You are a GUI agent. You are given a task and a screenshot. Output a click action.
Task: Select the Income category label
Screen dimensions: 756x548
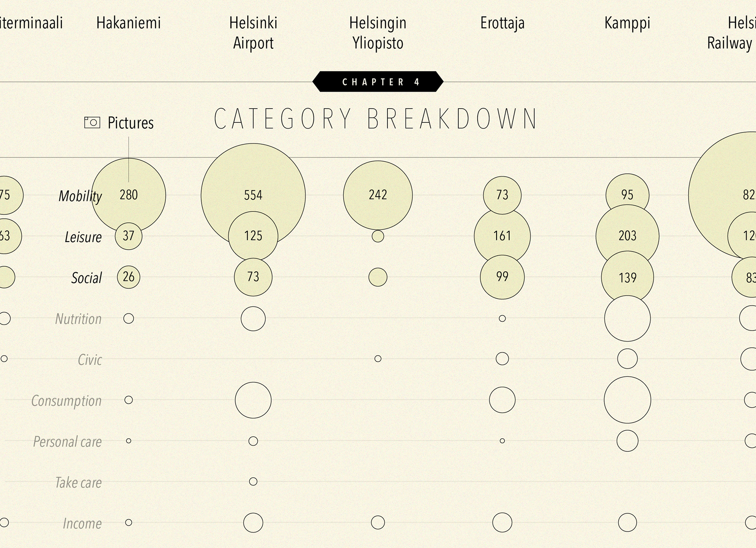(x=82, y=523)
